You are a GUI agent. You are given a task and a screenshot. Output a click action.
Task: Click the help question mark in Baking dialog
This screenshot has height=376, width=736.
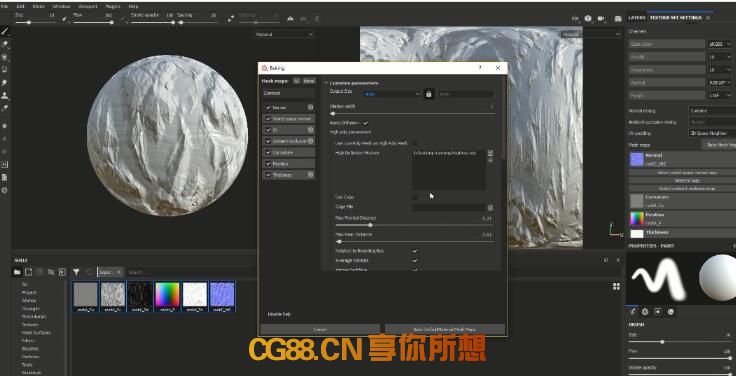(x=480, y=68)
